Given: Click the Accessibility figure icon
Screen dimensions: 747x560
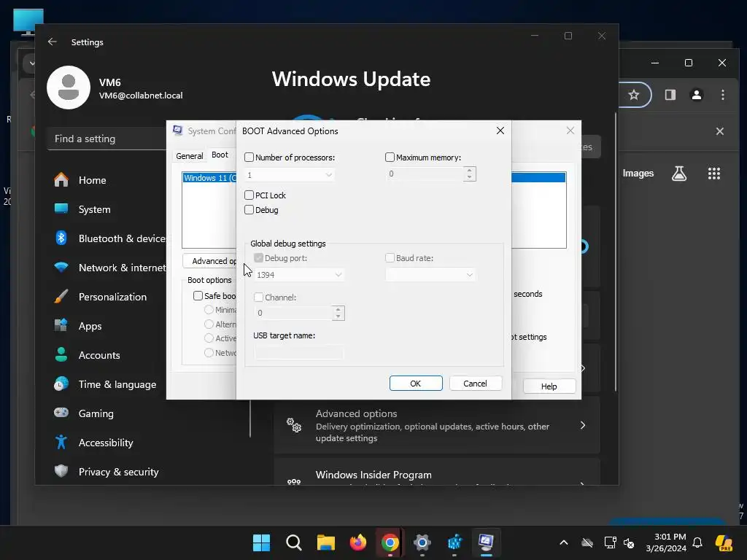Looking at the screenshot, I should (61, 443).
